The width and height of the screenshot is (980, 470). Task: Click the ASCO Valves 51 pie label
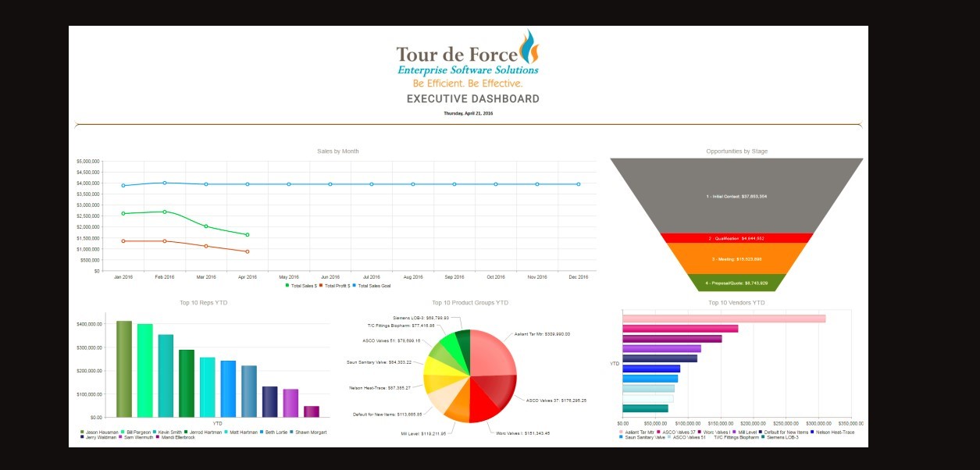tap(391, 340)
